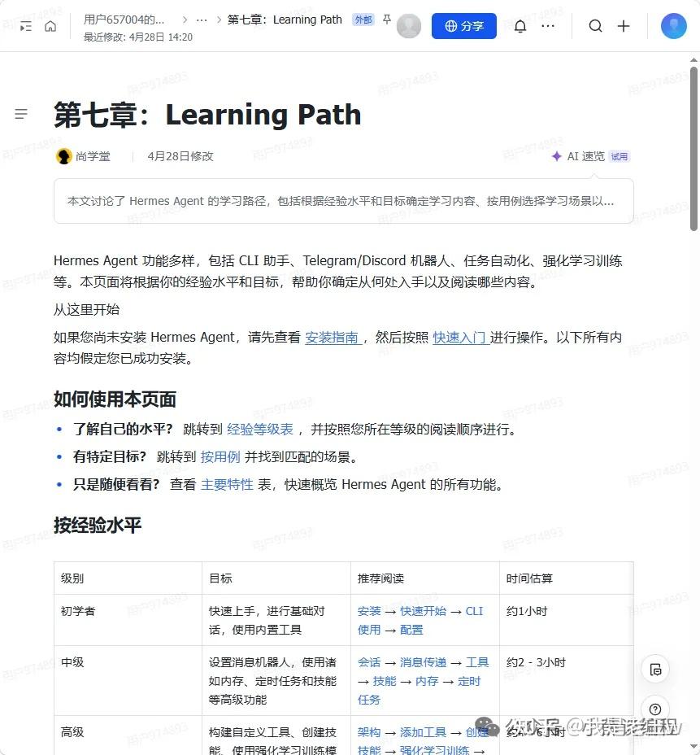
Task: Open the collapsed breadcrumb ellipsis
Action: tap(202, 20)
